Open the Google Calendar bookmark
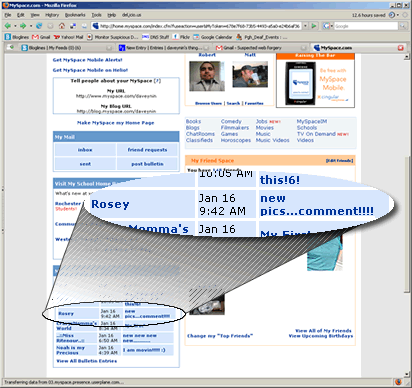Image resolution: width=412 pixels, height=388 pixels. 213,37
